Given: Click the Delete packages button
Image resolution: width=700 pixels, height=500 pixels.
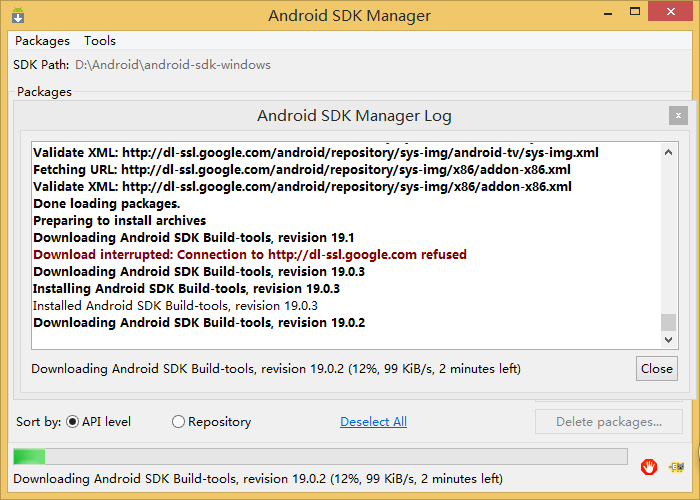Looking at the screenshot, I should coord(609,421).
